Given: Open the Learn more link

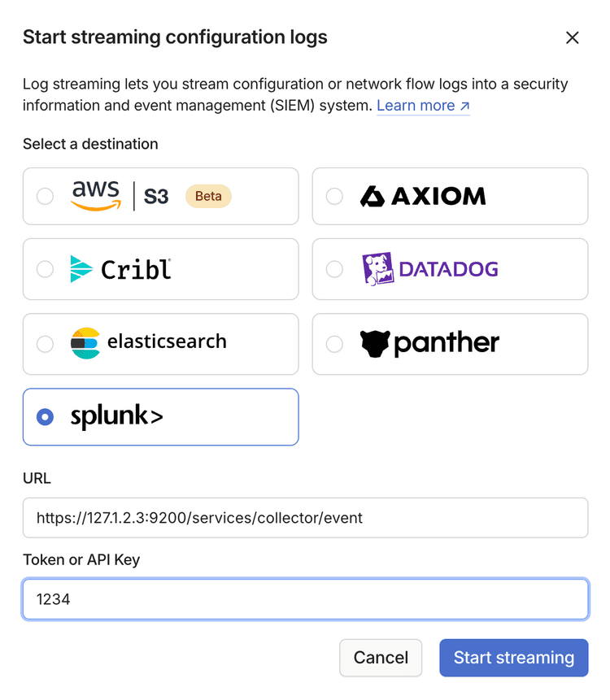Looking at the screenshot, I should click(x=423, y=106).
